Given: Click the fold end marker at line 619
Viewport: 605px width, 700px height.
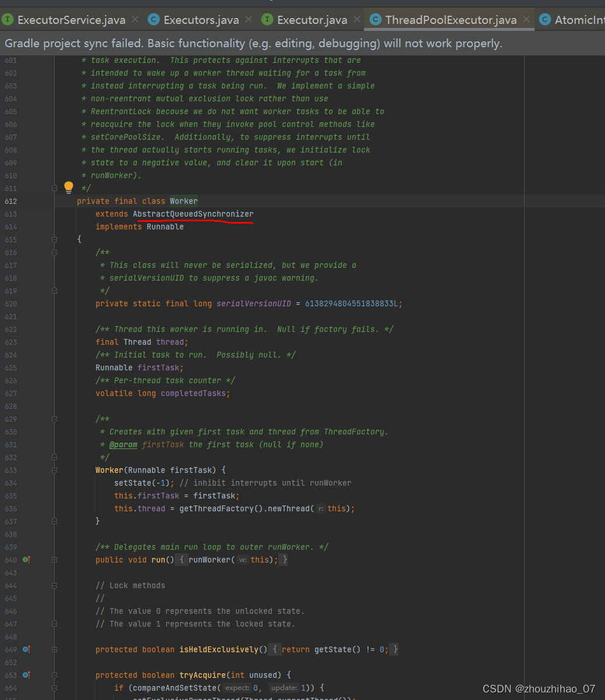Looking at the screenshot, I should 54,291.
